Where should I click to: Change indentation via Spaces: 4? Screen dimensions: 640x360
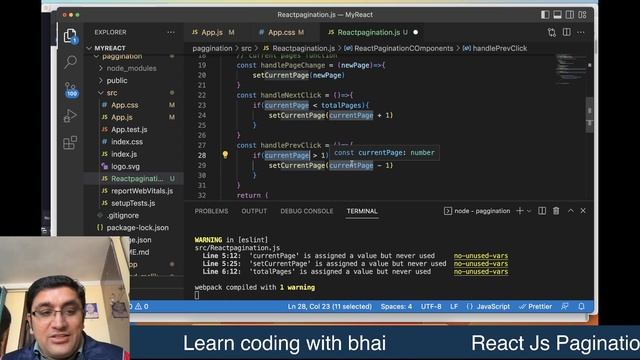tap(396, 306)
